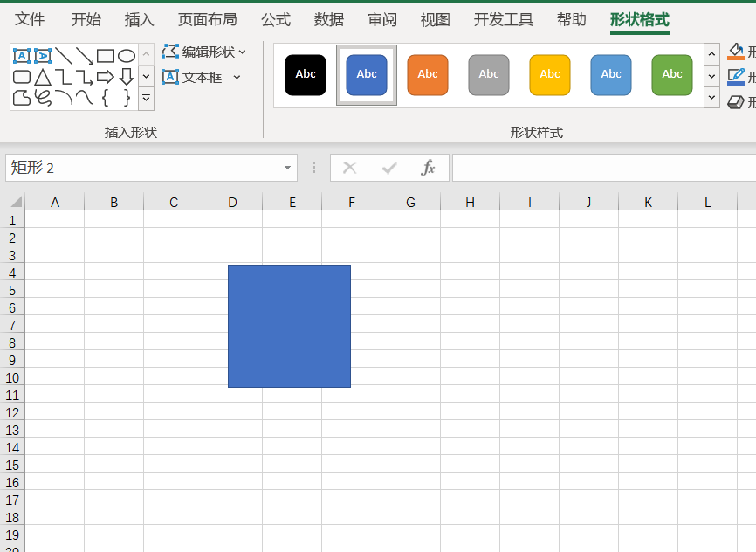Select the scribble freeform tool
The image size is (756, 552).
coord(43,98)
